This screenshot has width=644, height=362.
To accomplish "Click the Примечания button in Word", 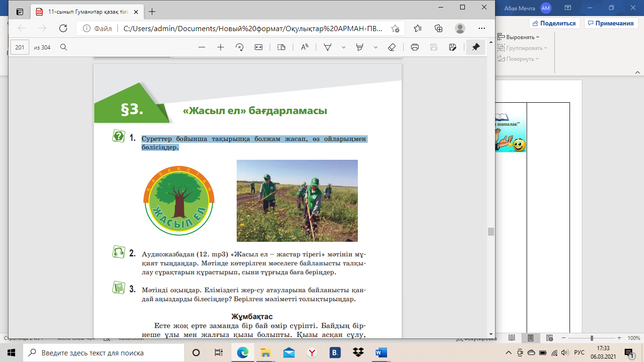I will click(x=611, y=23).
